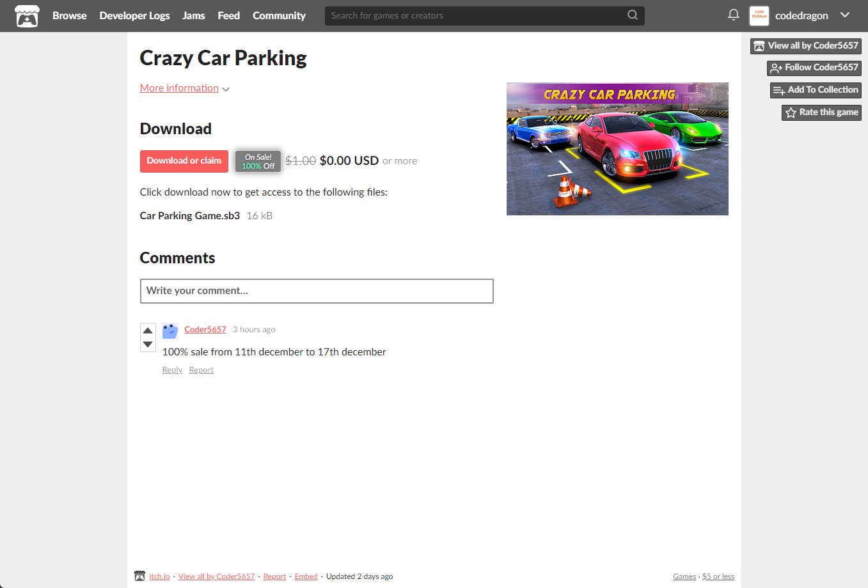Focus the search games or creators field

click(x=477, y=16)
